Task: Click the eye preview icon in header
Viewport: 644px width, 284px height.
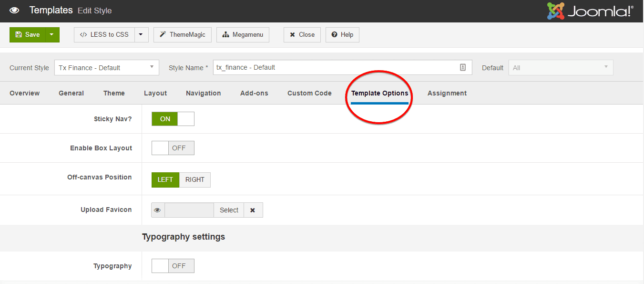Action: click(x=14, y=10)
